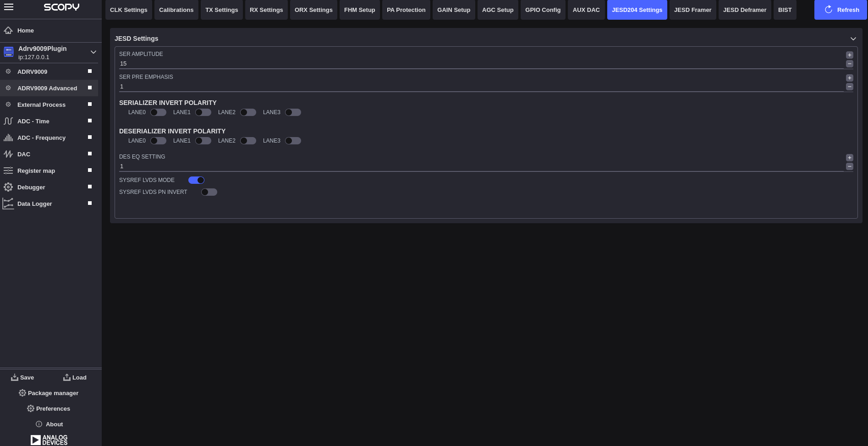Click the Analog Devices logo
Viewport: 868px width, 446px height.
coord(49,440)
